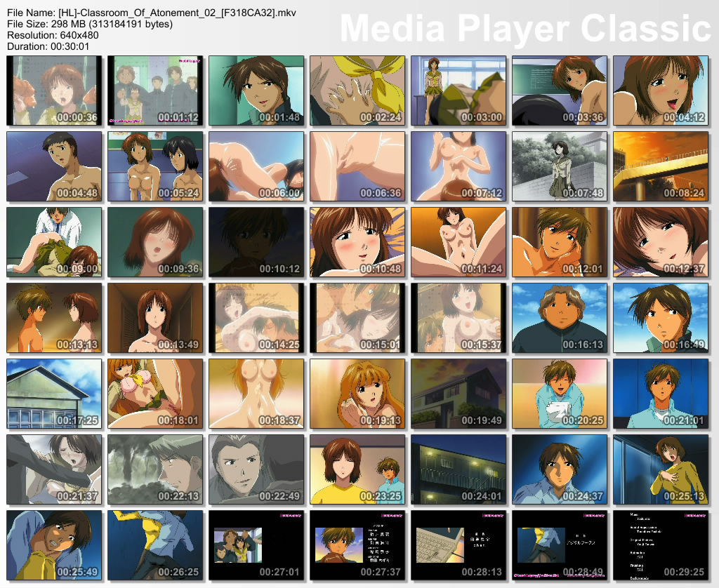Click the frame stamped 00:17:25
The height and width of the screenshot is (588, 719).
coord(54,394)
